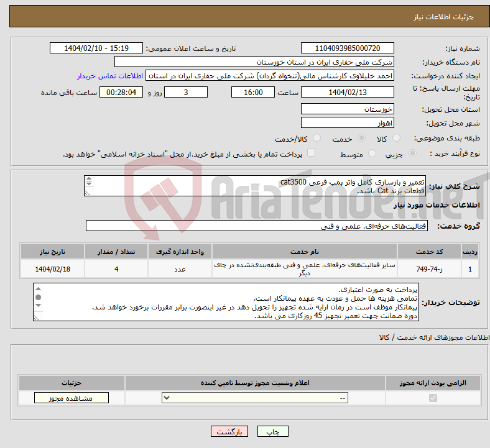Select the کالا radio button
The image size is (490, 448).
(396, 138)
